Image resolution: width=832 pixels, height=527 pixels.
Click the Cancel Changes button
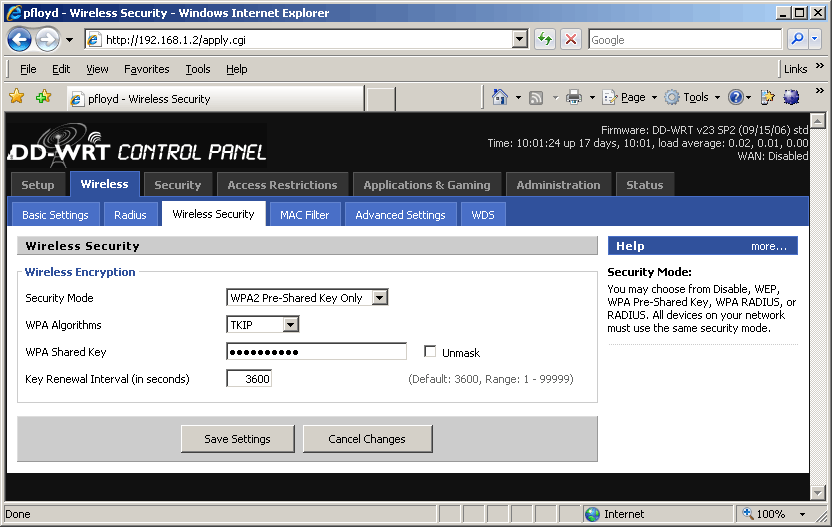pyautogui.click(x=367, y=439)
